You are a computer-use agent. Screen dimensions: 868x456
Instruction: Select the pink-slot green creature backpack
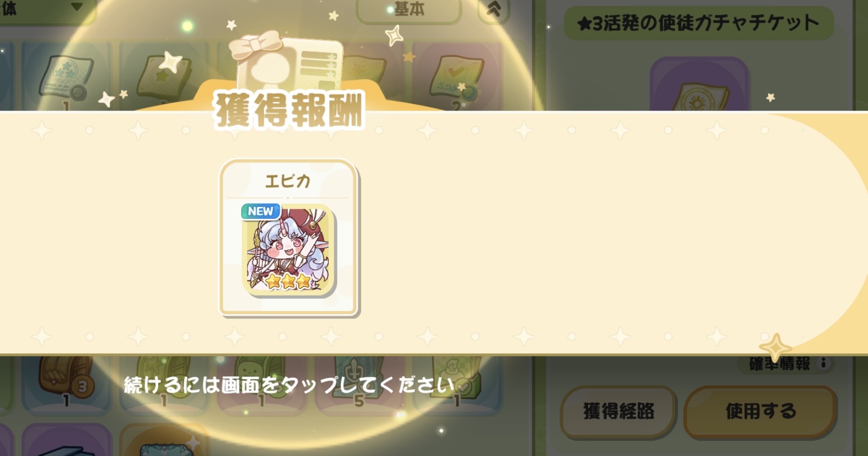[x=261, y=383]
